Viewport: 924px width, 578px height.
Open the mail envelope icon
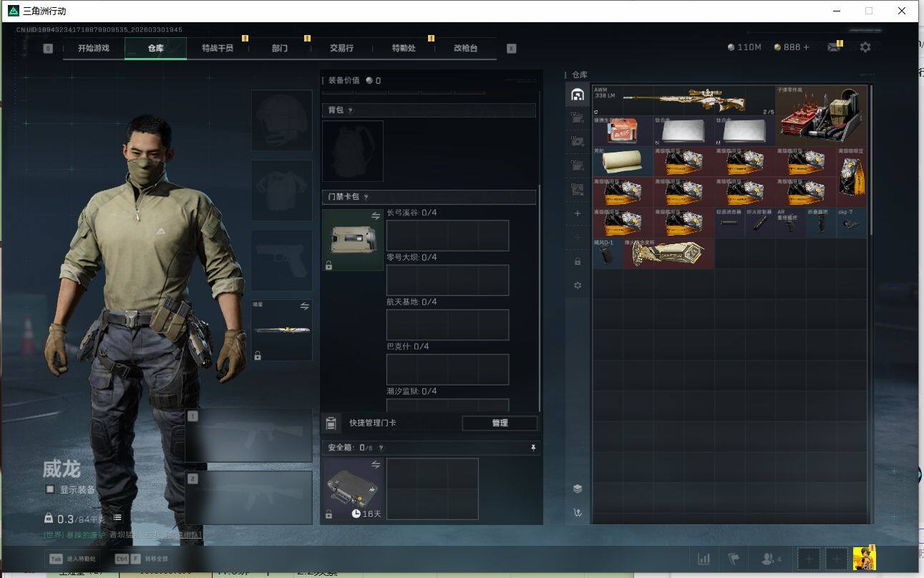[833, 47]
